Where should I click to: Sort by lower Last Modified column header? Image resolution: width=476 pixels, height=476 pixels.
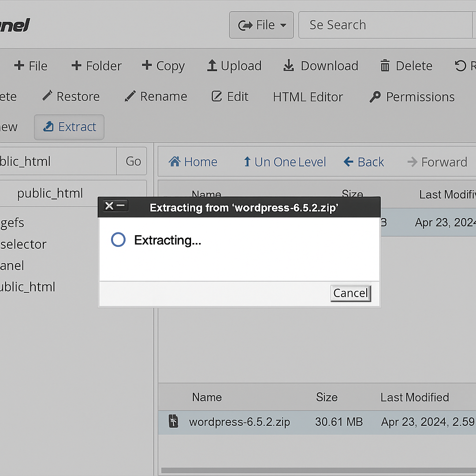[415, 397]
